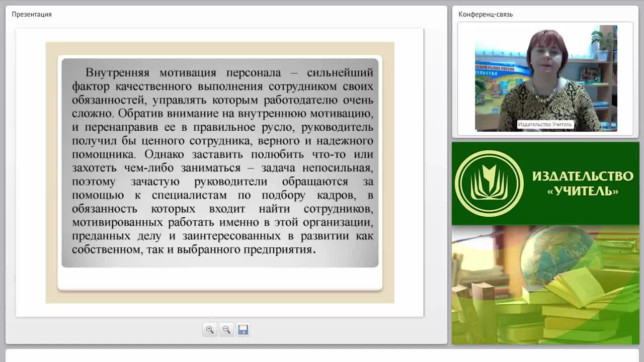Click the 'Издательство Учитель' name label on video
This screenshot has height=362, width=644.
[x=545, y=124]
